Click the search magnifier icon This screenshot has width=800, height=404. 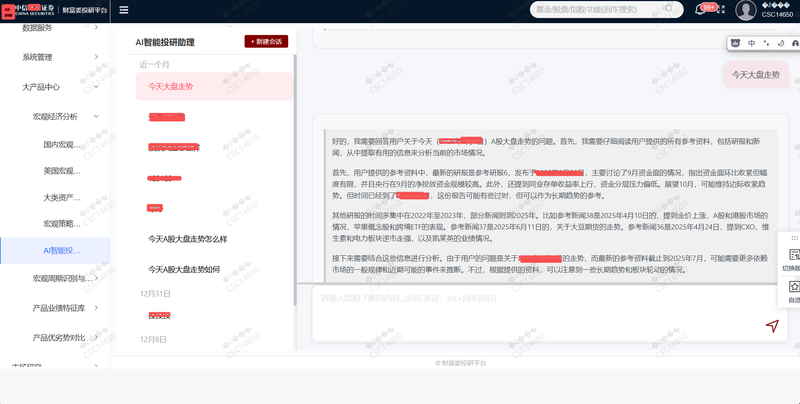[669, 9]
